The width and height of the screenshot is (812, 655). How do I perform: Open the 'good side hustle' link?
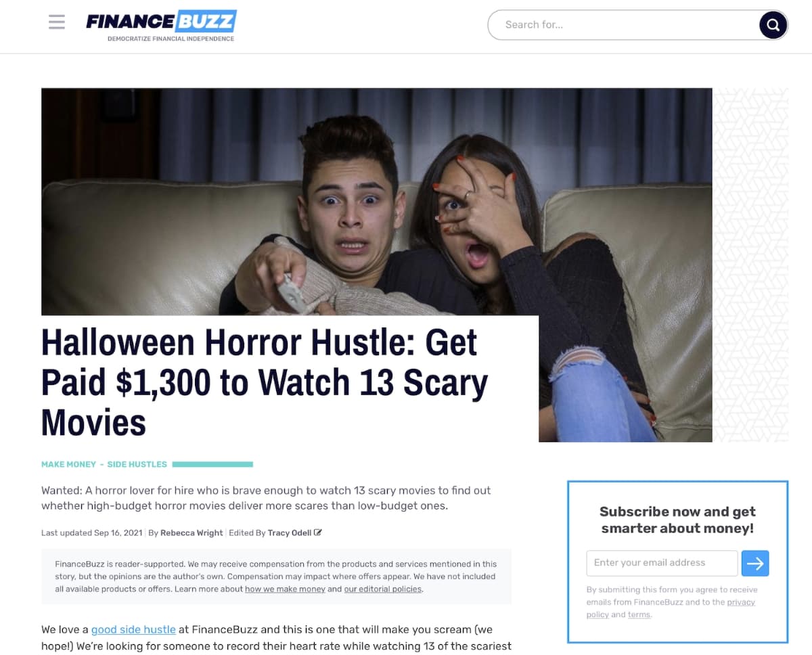pos(133,629)
